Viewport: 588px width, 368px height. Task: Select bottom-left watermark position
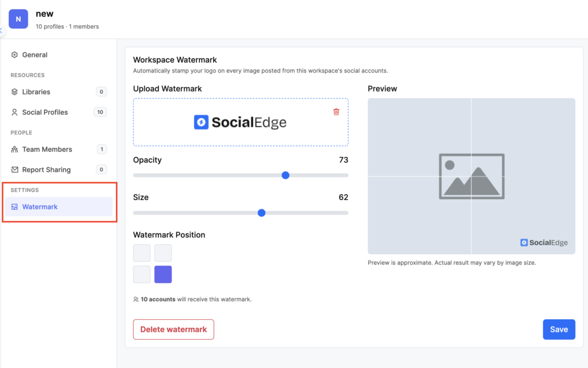(x=142, y=274)
